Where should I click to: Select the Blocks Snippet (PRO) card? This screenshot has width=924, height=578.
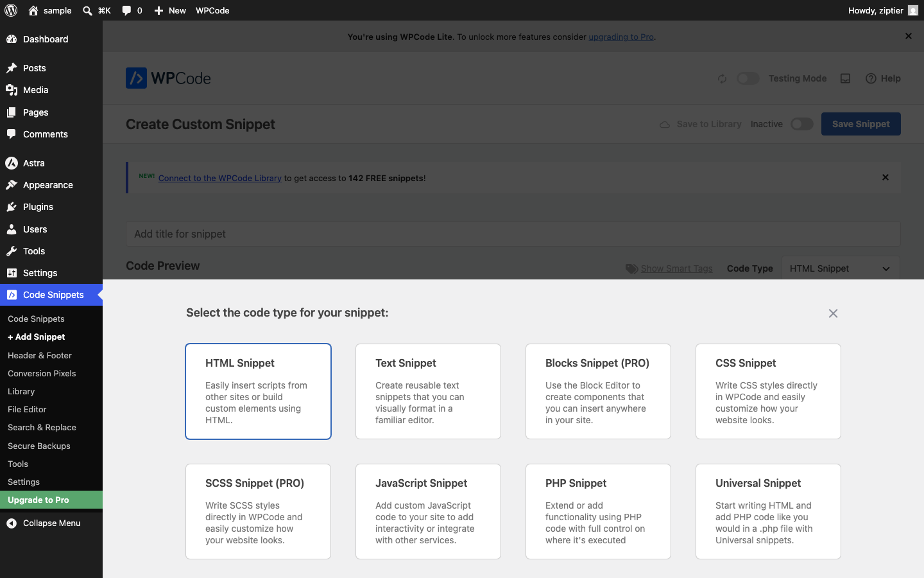598,391
